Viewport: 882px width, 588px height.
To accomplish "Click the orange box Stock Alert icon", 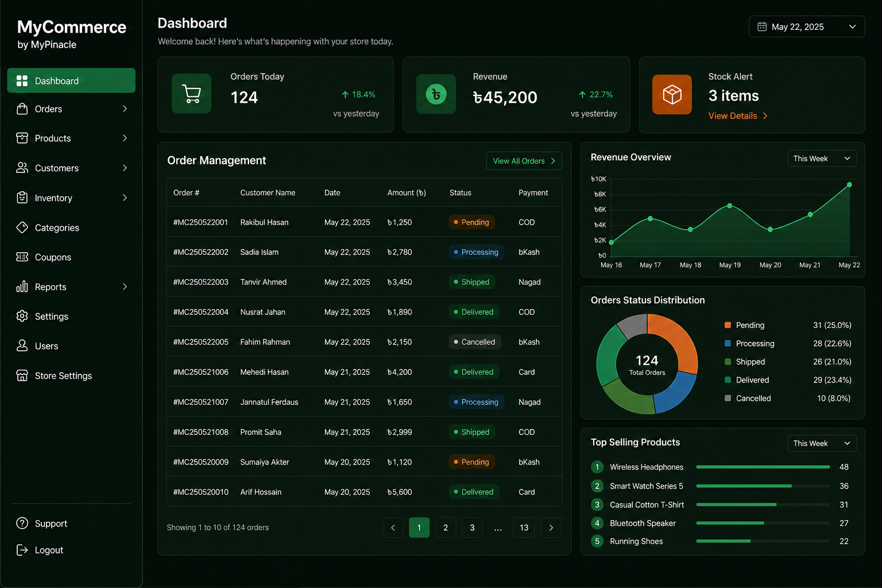I will click(x=672, y=94).
